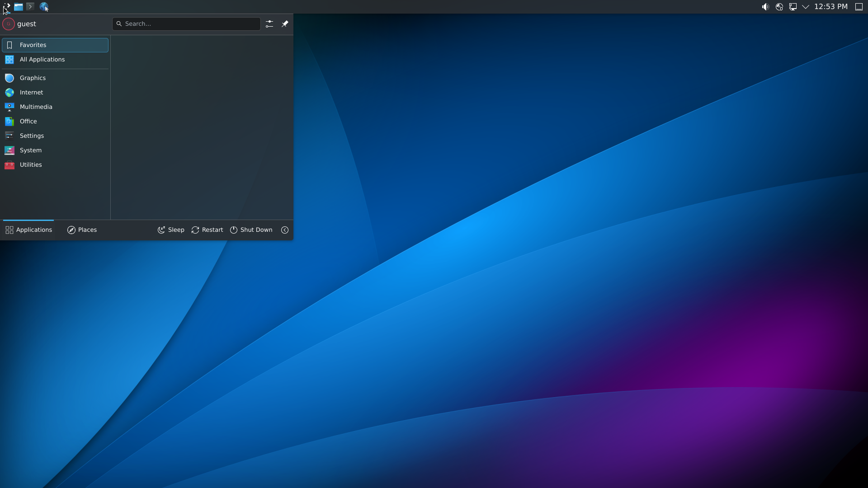Click the Shut Down button
Screen dimensions: 868x488
[x=251, y=230]
